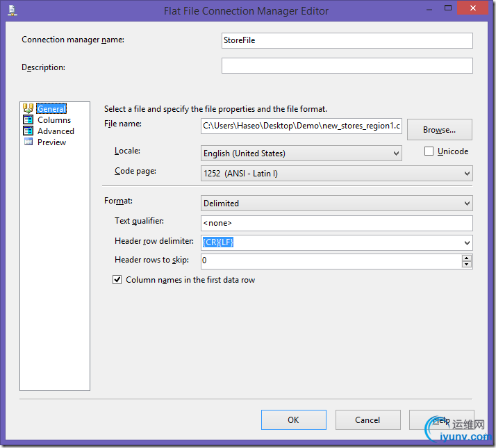Click the Header row delimiter label
Viewport: 496px width, 448px height.
pyautogui.click(x=154, y=241)
